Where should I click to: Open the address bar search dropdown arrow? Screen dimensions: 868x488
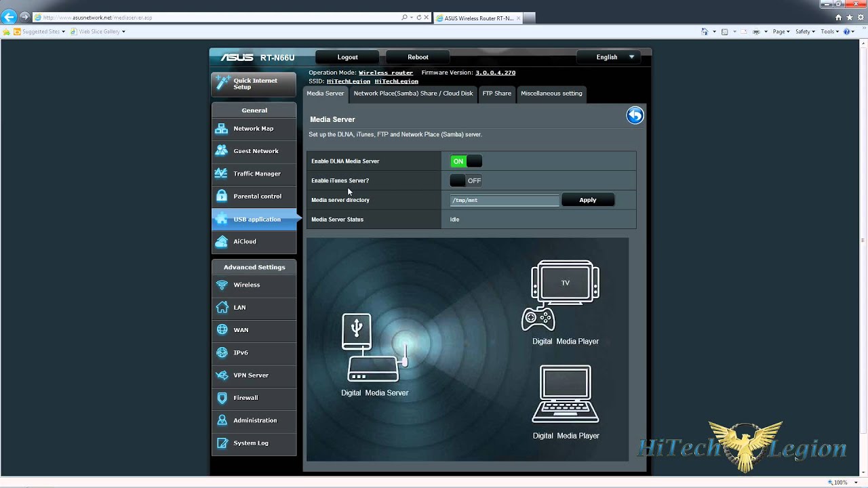tap(411, 18)
